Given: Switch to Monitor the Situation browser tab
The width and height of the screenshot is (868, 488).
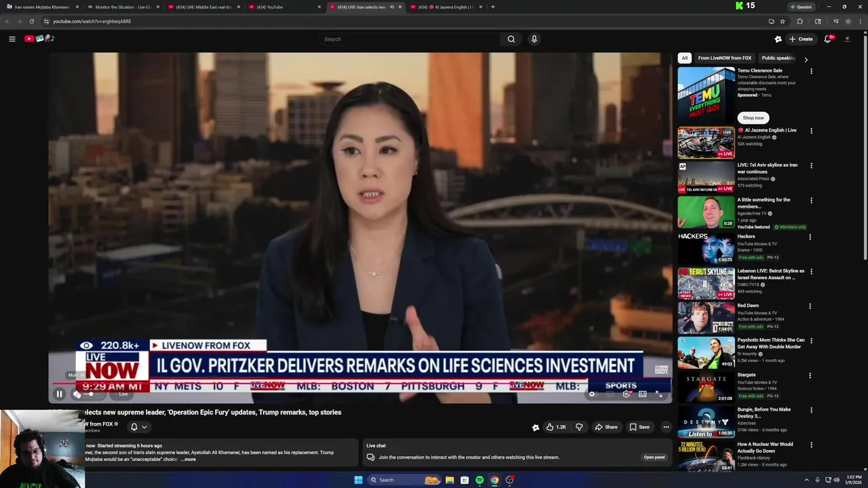Looking at the screenshot, I should 122,7.
